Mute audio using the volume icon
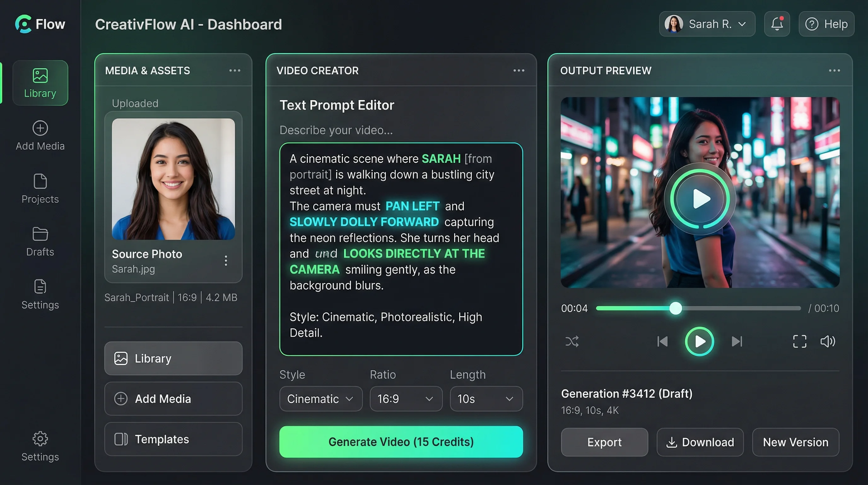This screenshot has height=485, width=868. 828,341
